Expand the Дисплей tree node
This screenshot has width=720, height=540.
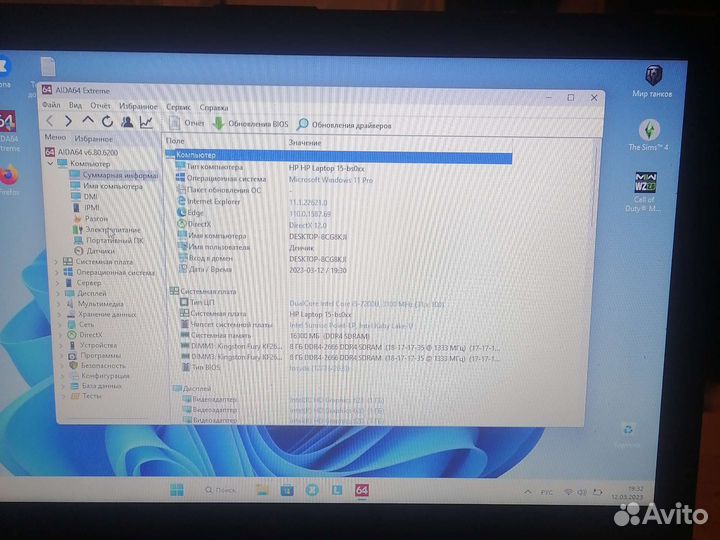coord(59,293)
